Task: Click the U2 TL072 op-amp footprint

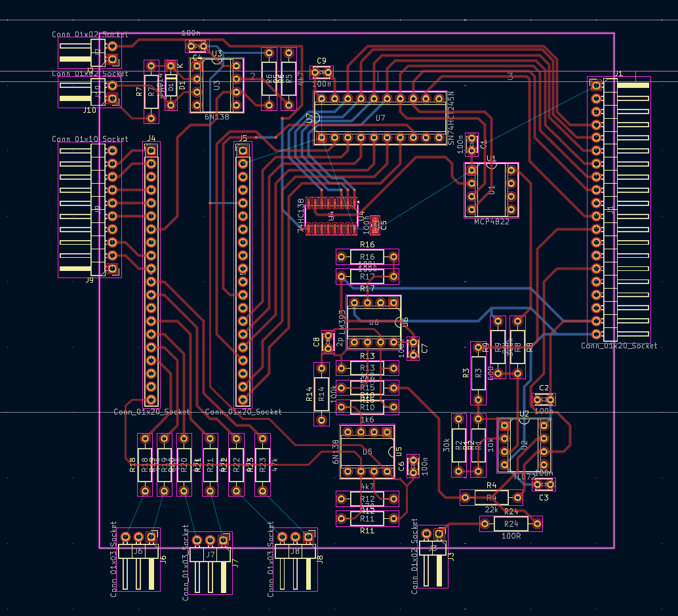Action: pyautogui.click(x=524, y=445)
